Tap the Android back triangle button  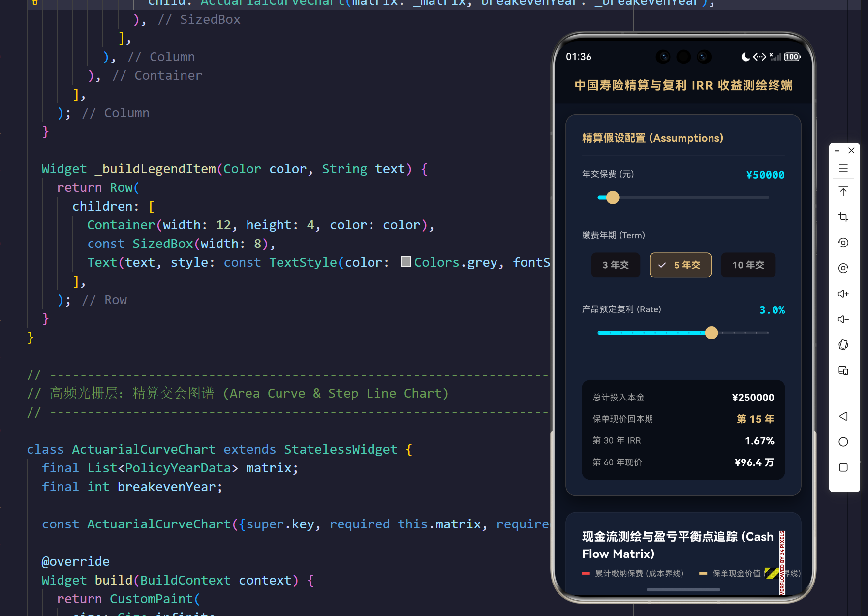coord(843,416)
